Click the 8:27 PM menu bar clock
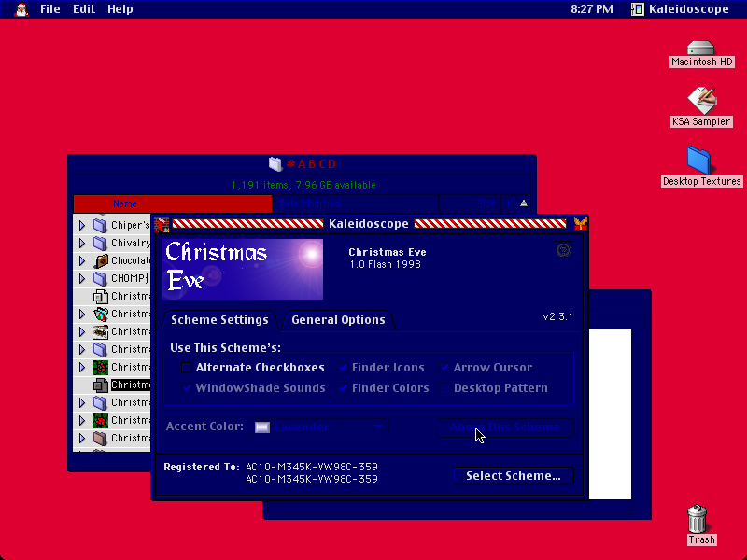Image resolution: width=747 pixels, height=560 pixels. (592, 9)
